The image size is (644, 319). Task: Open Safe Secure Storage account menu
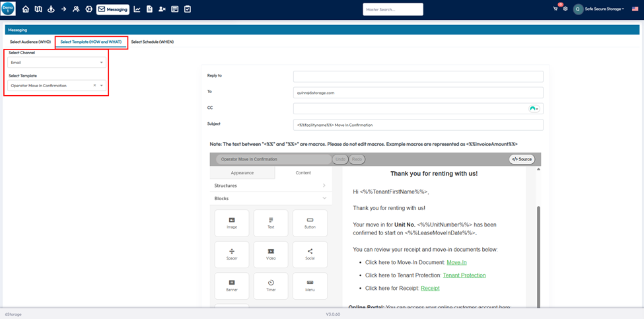point(602,9)
